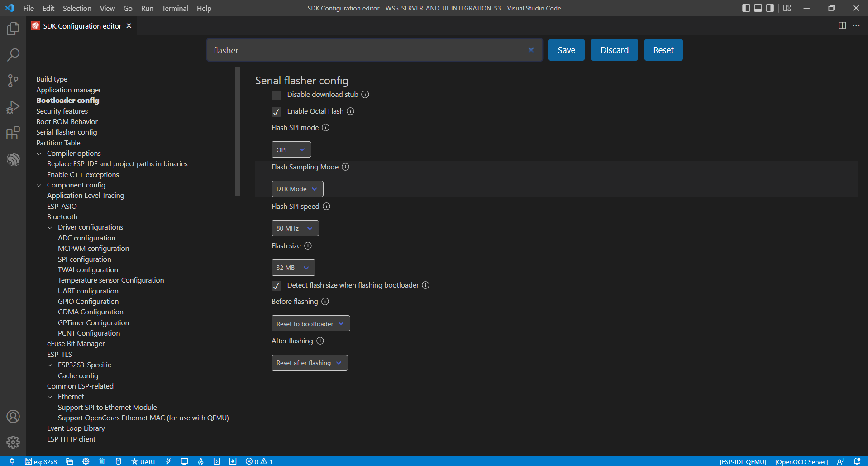Screen dimensions: 868x466
Task: Open the Edit menu
Action: pyautogui.click(x=48, y=8)
